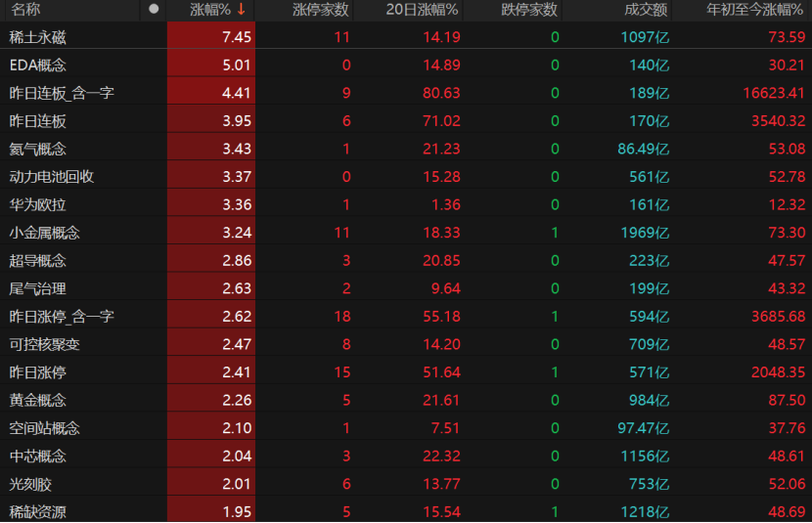
Task: Click the 18 limit-up count
Action: [x=342, y=317]
